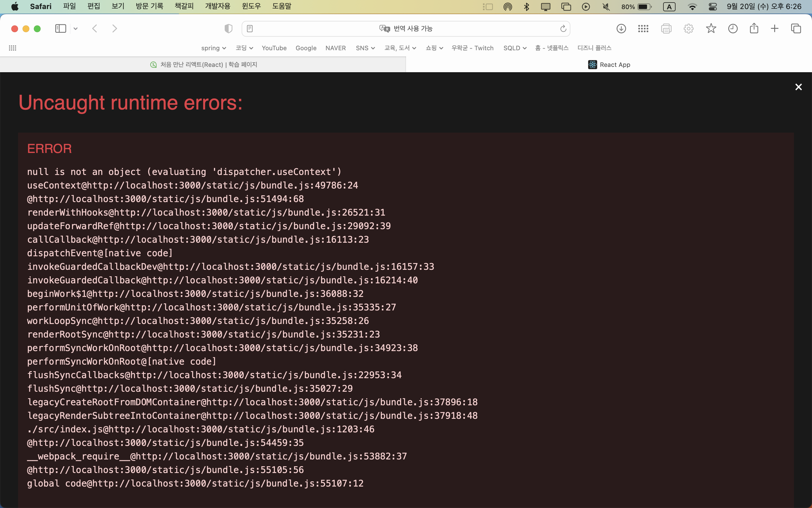Screen dimensions: 812x508
Task: Click the './src/index.js@http://localhost:3000' stack line
Action: [x=201, y=429]
